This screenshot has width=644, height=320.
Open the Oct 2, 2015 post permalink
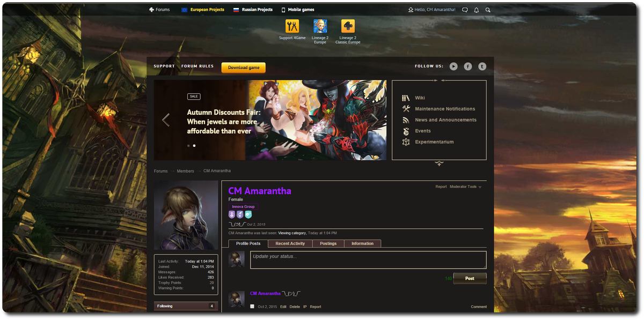click(x=267, y=307)
